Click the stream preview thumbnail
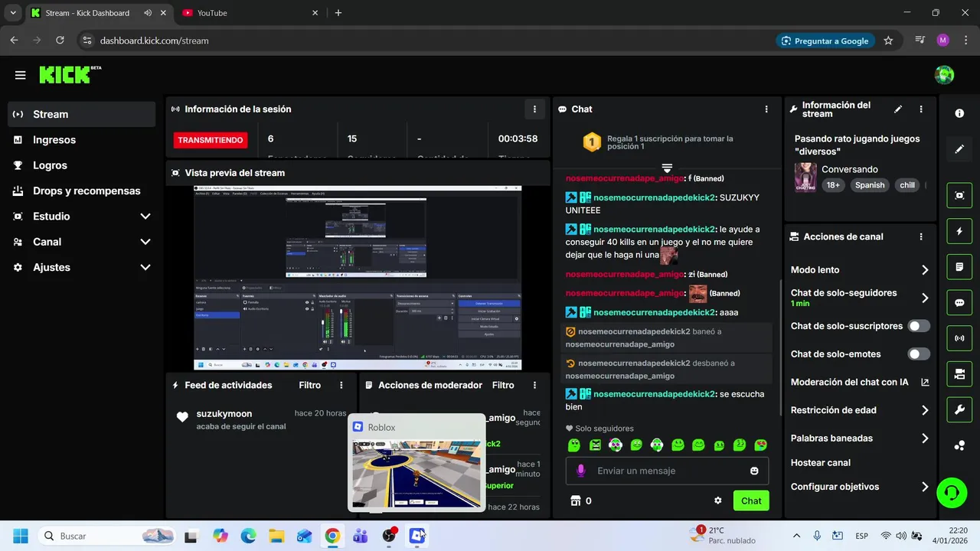Screen dimensions: 980x551 click(x=358, y=279)
